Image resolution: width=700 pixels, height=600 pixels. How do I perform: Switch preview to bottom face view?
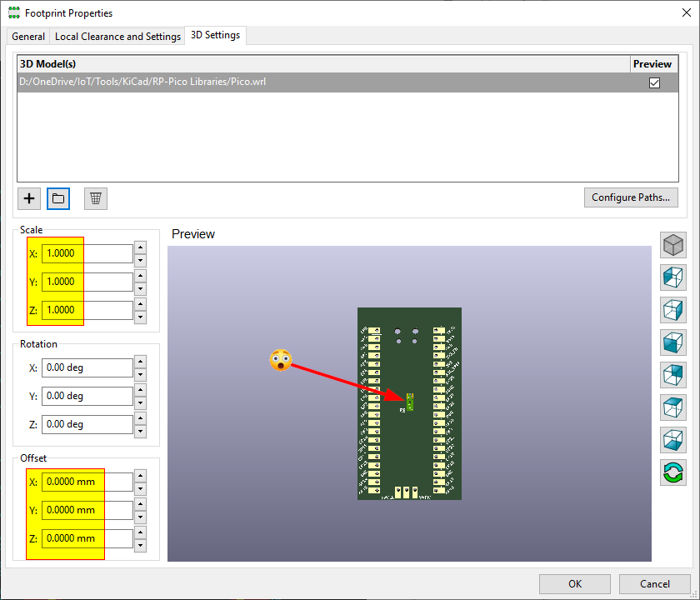[x=672, y=440]
